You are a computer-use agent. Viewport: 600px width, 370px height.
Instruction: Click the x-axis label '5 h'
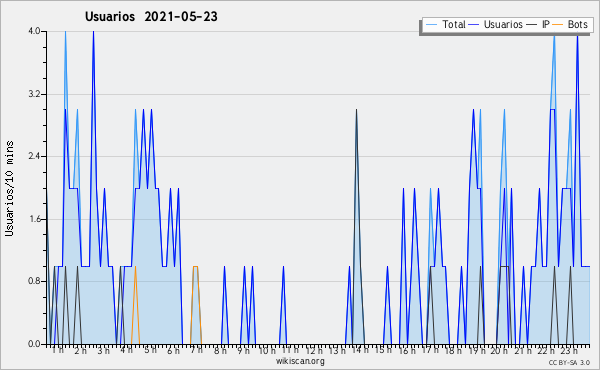tap(150, 350)
